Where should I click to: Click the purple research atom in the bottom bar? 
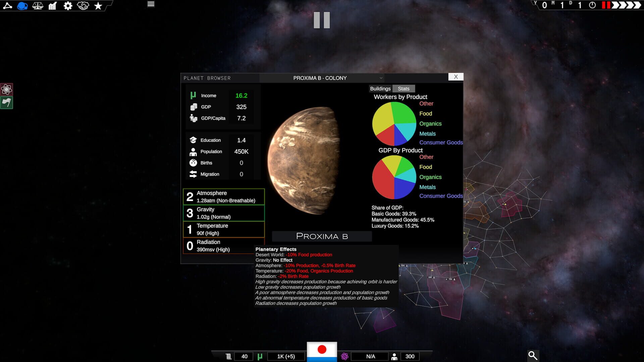(345, 356)
